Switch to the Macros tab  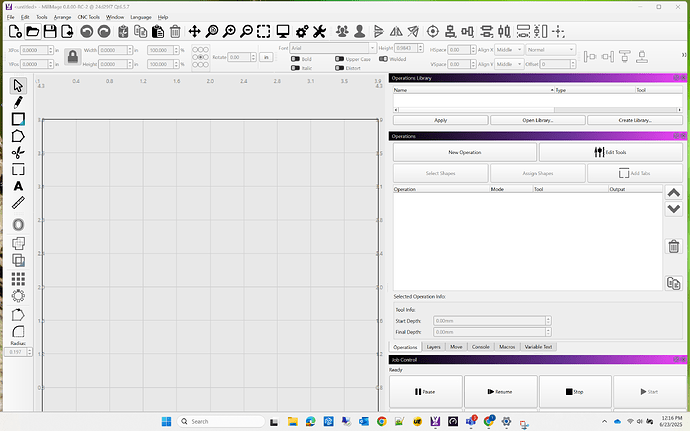(507, 347)
